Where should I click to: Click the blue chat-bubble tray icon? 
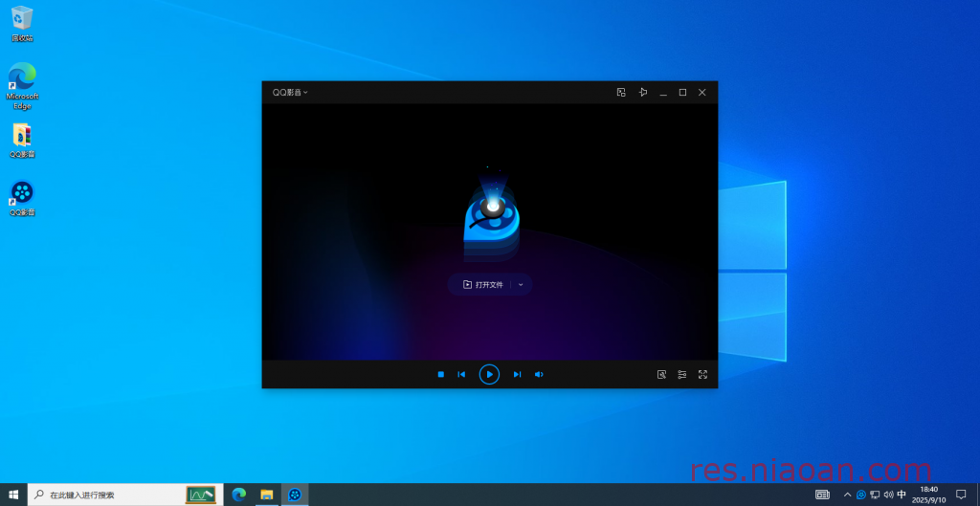point(861,495)
